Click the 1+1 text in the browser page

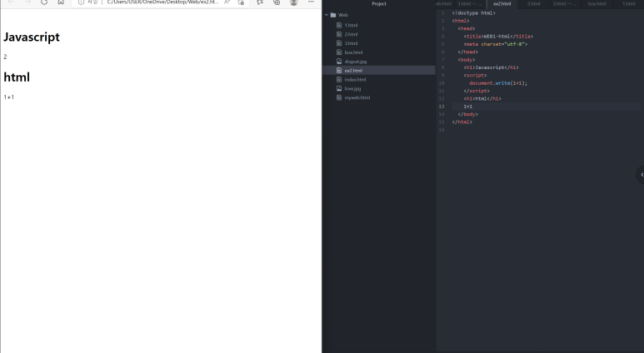tap(8, 97)
